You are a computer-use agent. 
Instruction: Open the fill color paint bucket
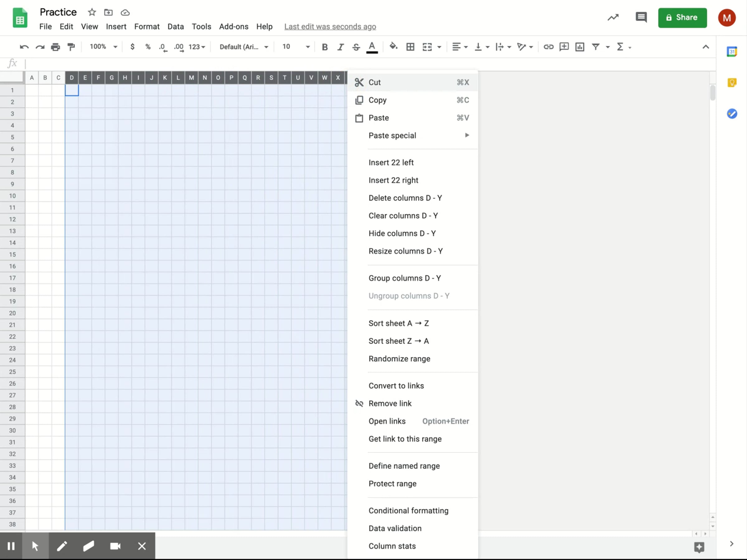pyautogui.click(x=393, y=47)
